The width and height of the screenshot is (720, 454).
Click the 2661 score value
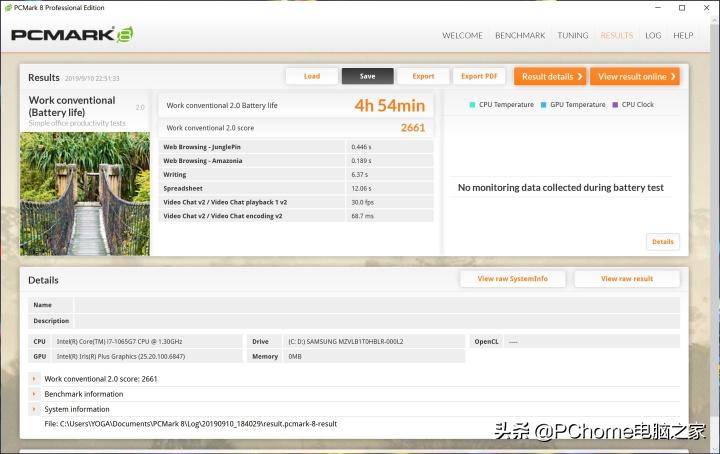[x=412, y=128]
